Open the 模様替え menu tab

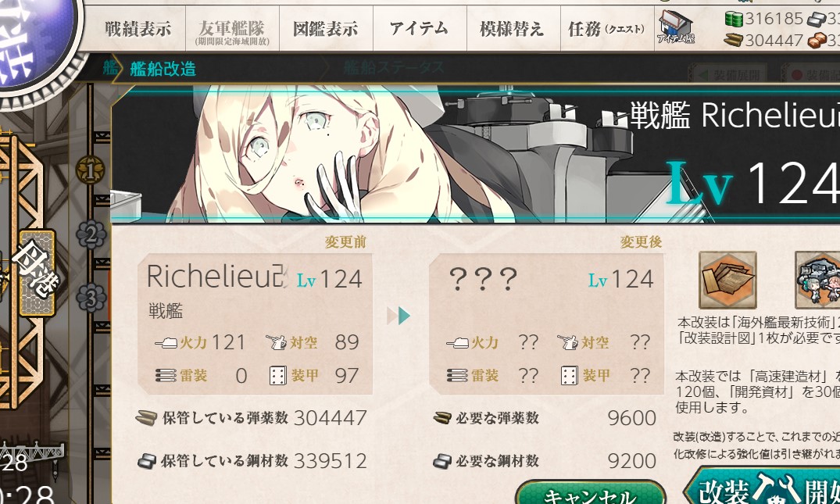pos(513,28)
